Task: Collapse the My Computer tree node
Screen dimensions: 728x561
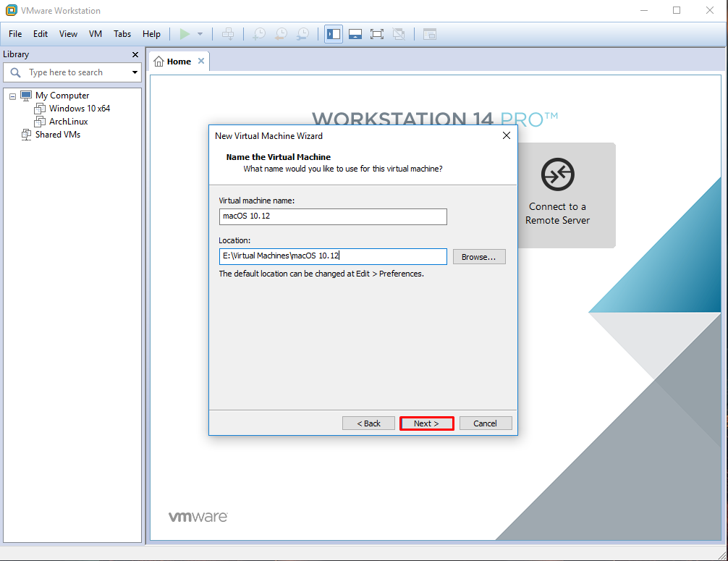Action: click(12, 96)
